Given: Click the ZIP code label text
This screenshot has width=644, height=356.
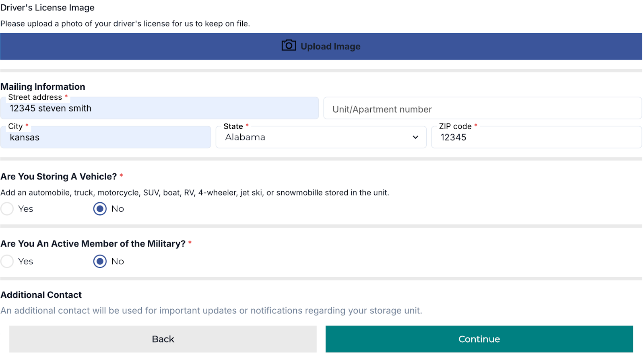Looking at the screenshot, I should click(455, 126).
